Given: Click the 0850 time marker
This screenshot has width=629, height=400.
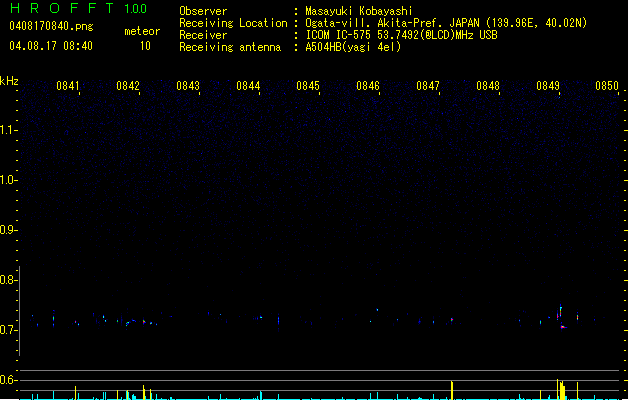Looking at the screenshot, I should click(607, 86).
